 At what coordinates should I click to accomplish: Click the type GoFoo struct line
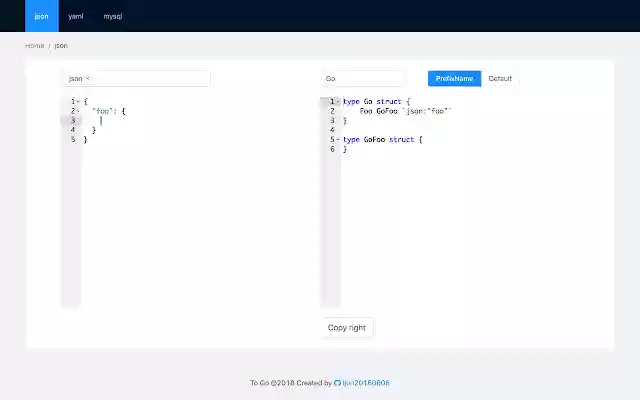382,140
